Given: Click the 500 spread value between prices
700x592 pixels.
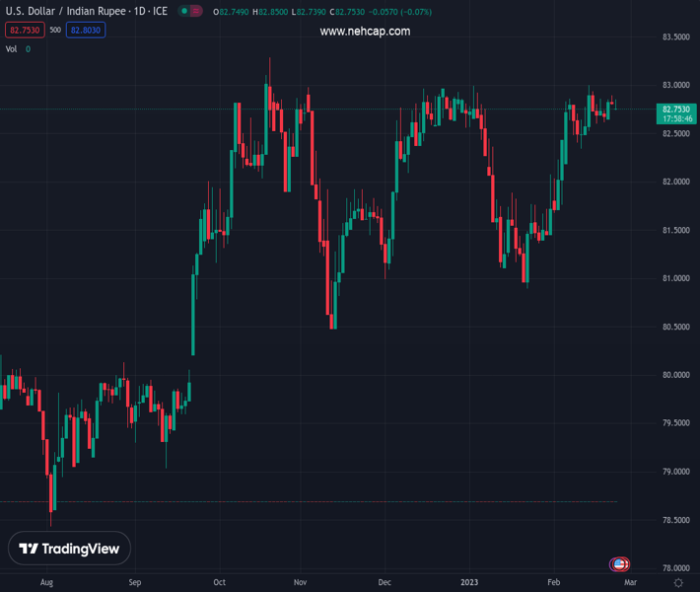Looking at the screenshot, I should [54, 30].
